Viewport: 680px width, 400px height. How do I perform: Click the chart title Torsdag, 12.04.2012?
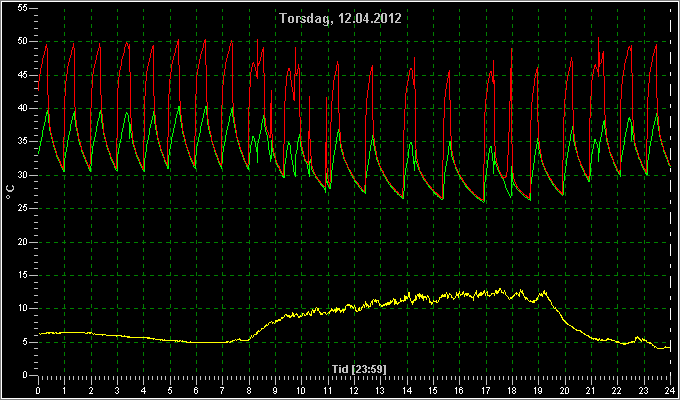coord(340,19)
